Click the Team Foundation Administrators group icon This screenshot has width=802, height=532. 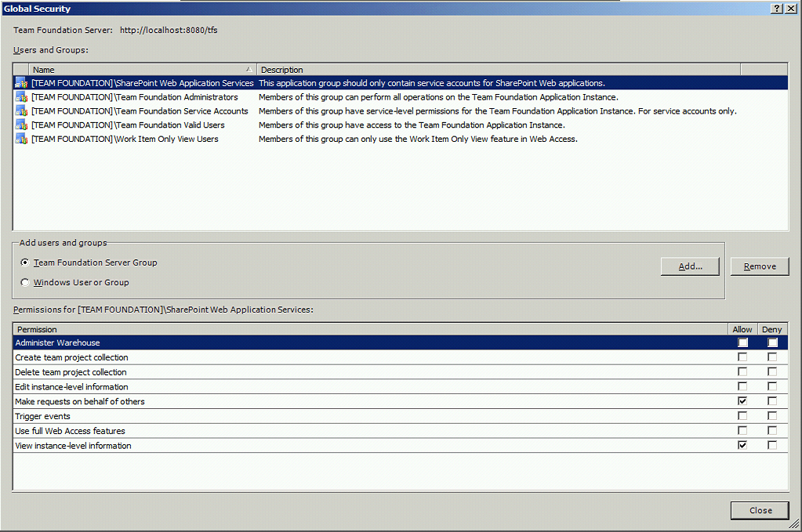pyautogui.click(x=21, y=97)
